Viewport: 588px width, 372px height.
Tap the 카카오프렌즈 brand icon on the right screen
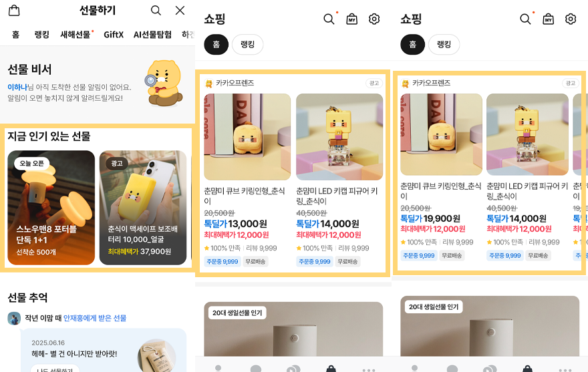(x=405, y=83)
